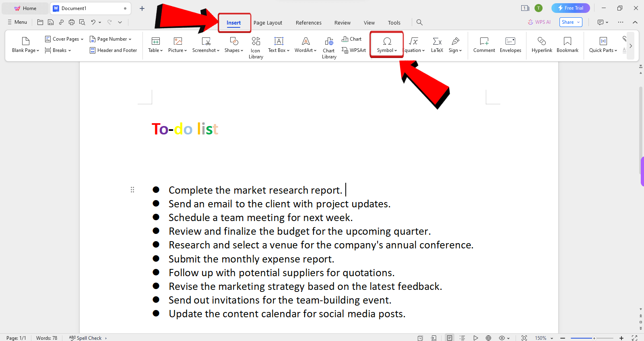Image resolution: width=644 pixels, height=341 pixels.
Task: Insert a Chart
Action: pos(352,39)
